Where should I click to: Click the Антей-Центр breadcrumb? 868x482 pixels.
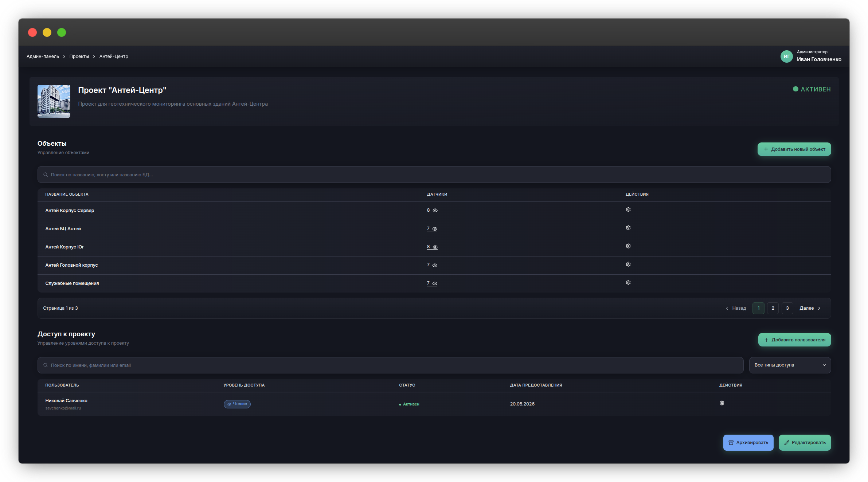coord(114,56)
